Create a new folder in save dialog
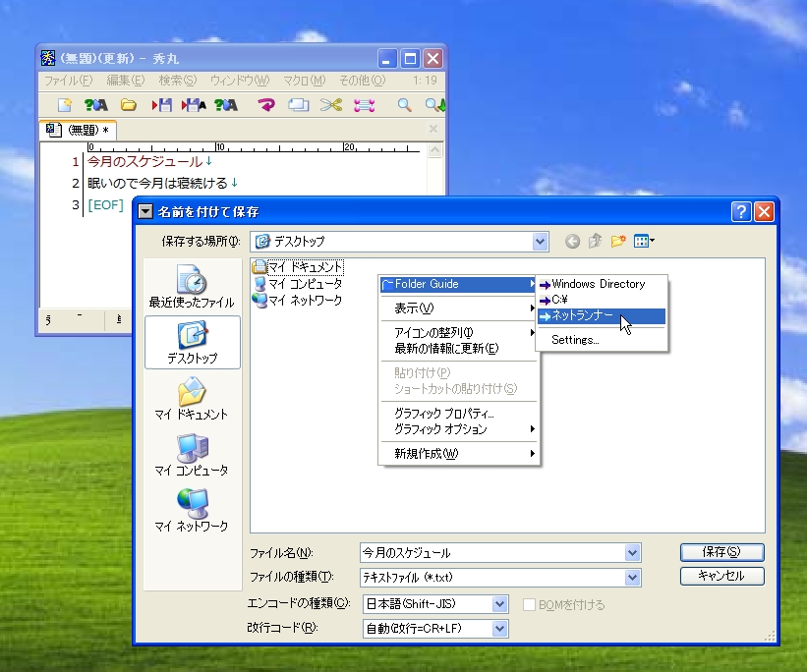The image size is (807, 672). tap(618, 241)
